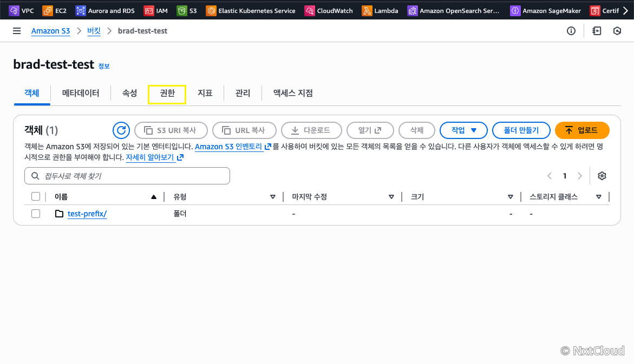
Task: Toggle the select-all checkbox in header
Action: coord(36,196)
